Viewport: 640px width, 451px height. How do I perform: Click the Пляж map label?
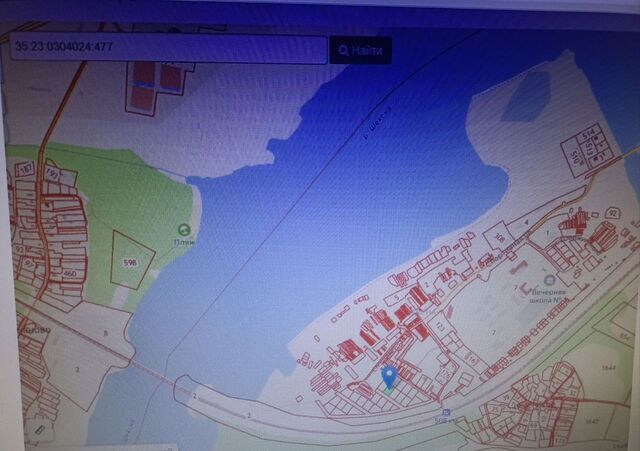point(184,242)
